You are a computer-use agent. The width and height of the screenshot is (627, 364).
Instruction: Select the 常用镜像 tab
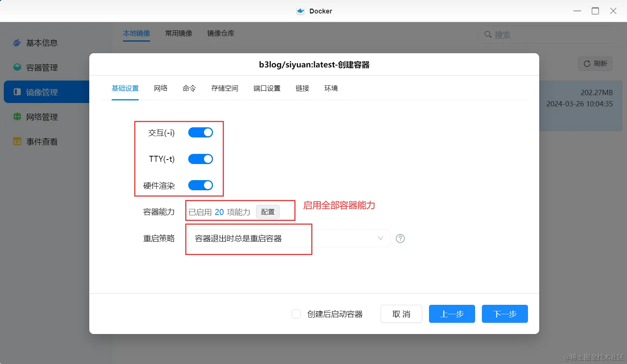point(179,33)
